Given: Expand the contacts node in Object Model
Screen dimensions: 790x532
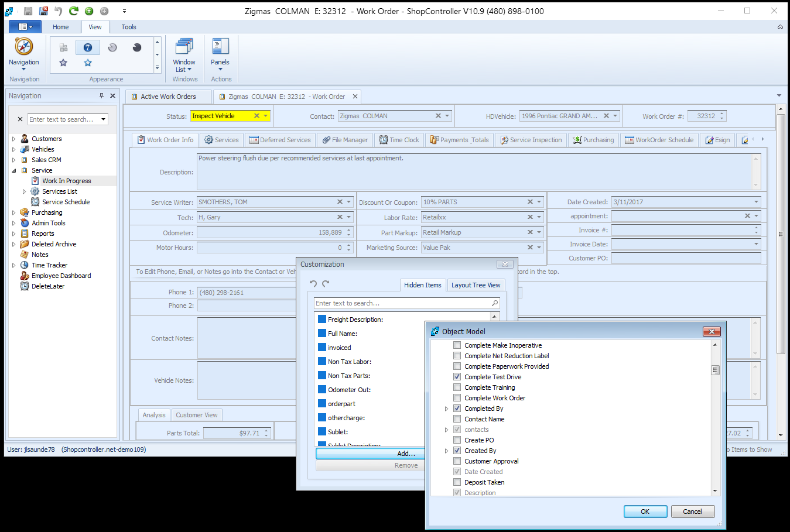Looking at the screenshot, I should pyautogui.click(x=446, y=430).
